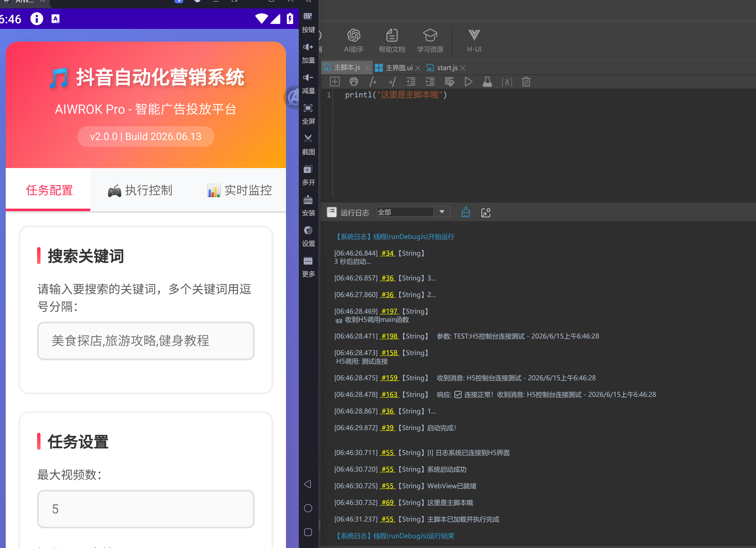Screen dimensions: 756x548
Task: Click the format code icon with pencil
Action: pyautogui.click(x=449, y=82)
